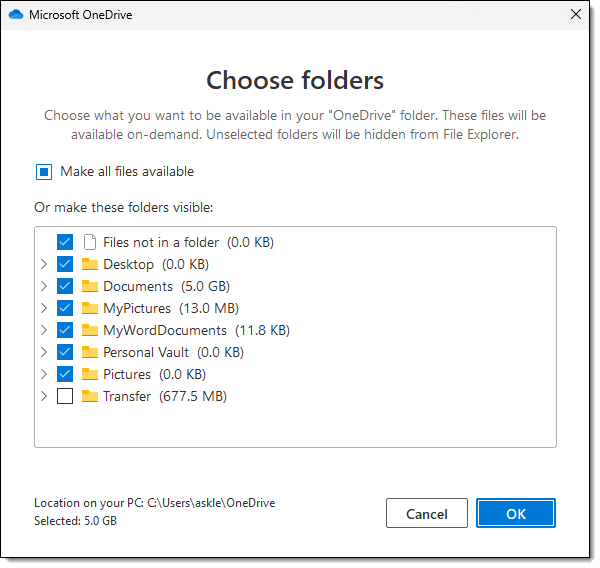The image size is (600, 568).
Task: Uncheck the Pictures folder checkbox
Action: click(65, 374)
